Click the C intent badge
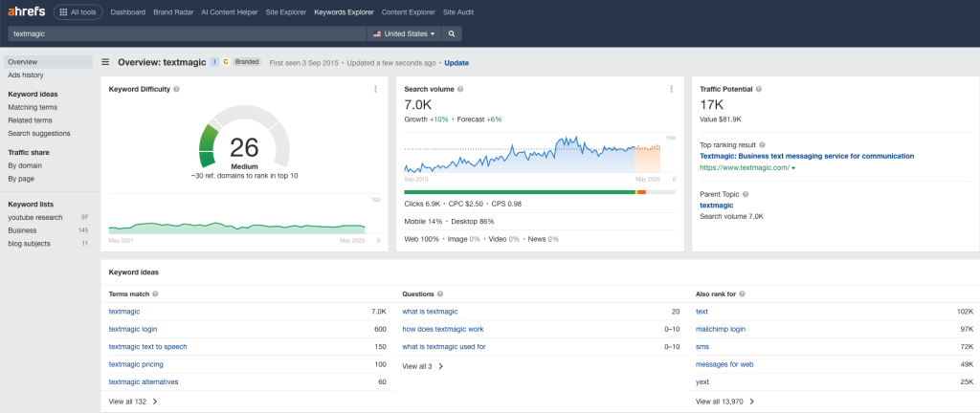This screenshot has height=413, width=980. pyautogui.click(x=226, y=62)
